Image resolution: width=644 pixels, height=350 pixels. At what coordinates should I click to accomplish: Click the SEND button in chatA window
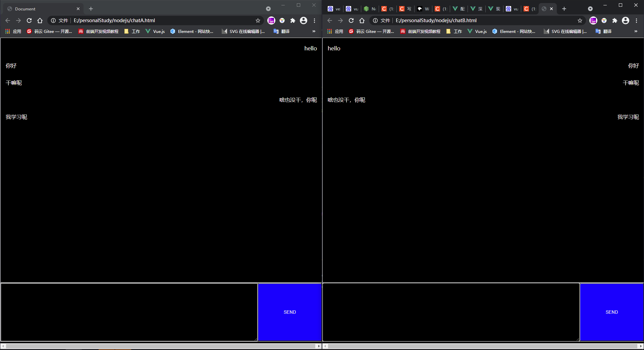(290, 312)
